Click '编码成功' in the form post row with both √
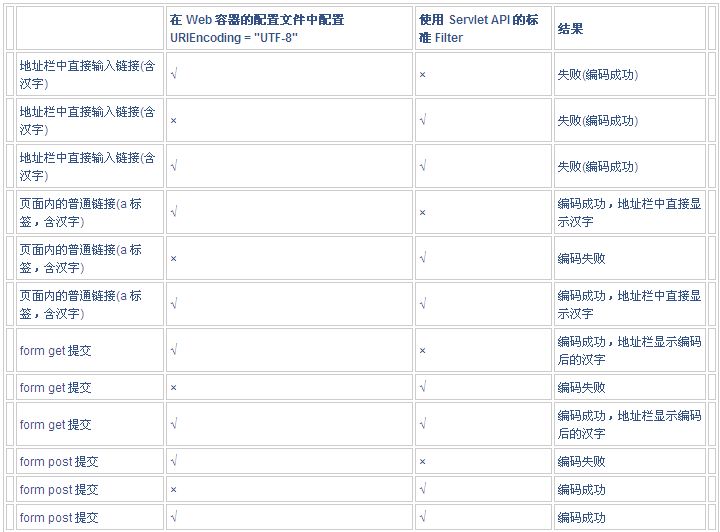The width and height of the screenshot is (720, 532). pos(581,518)
